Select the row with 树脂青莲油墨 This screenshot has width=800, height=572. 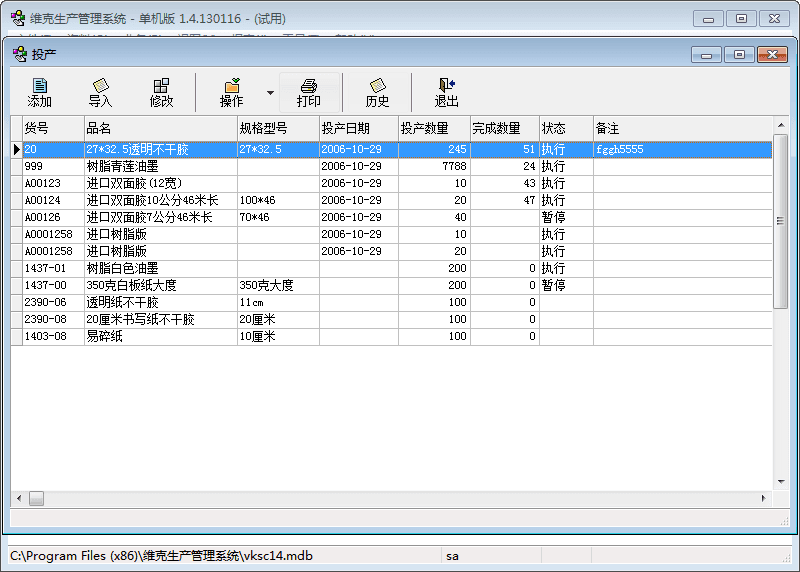[160, 167]
